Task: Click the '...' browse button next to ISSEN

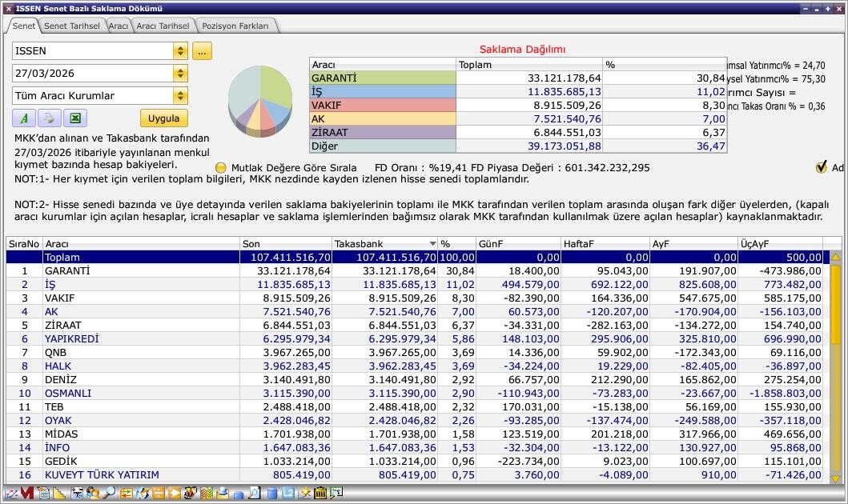Action: click(x=201, y=51)
